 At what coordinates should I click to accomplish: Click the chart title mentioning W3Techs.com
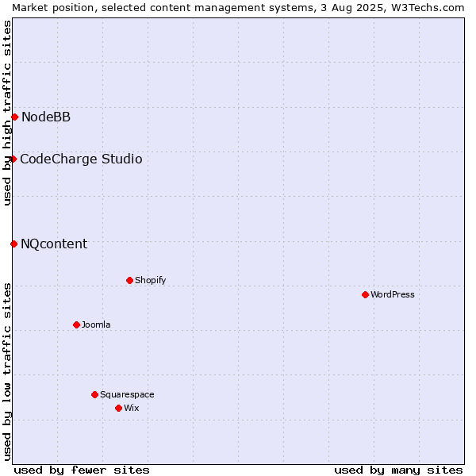238,8
